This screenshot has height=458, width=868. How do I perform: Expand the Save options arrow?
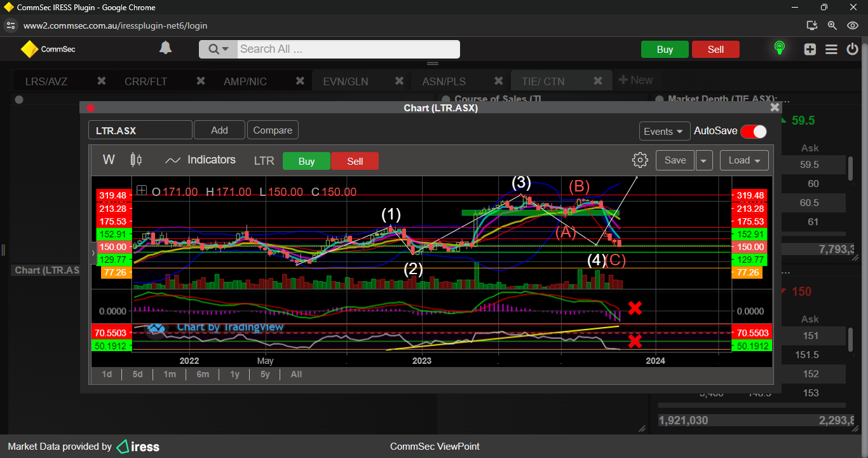[x=704, y=161]
